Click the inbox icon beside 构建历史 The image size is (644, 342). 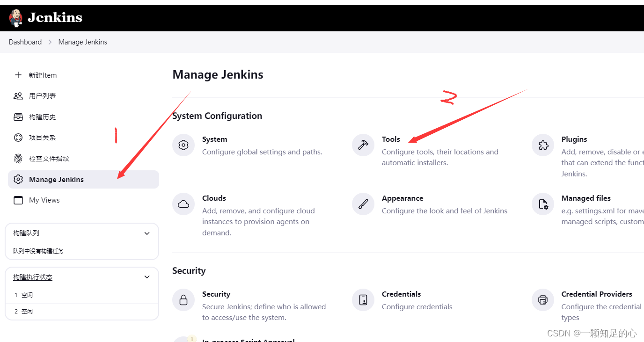[18, 117]
